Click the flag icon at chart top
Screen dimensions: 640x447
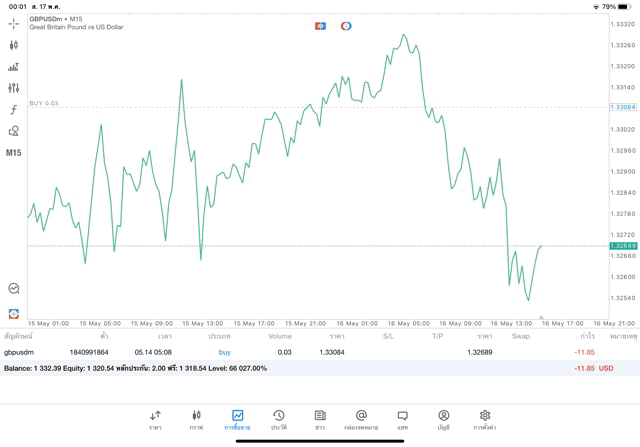[x=320, y=25]
